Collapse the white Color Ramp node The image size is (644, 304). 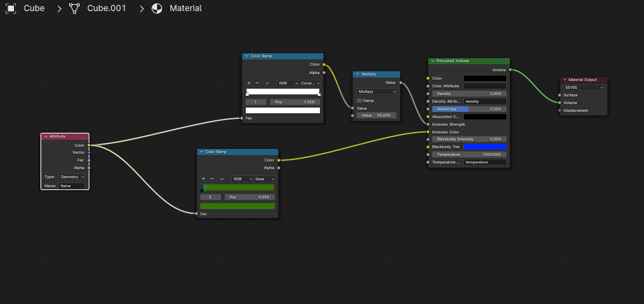tap(247, 56)
